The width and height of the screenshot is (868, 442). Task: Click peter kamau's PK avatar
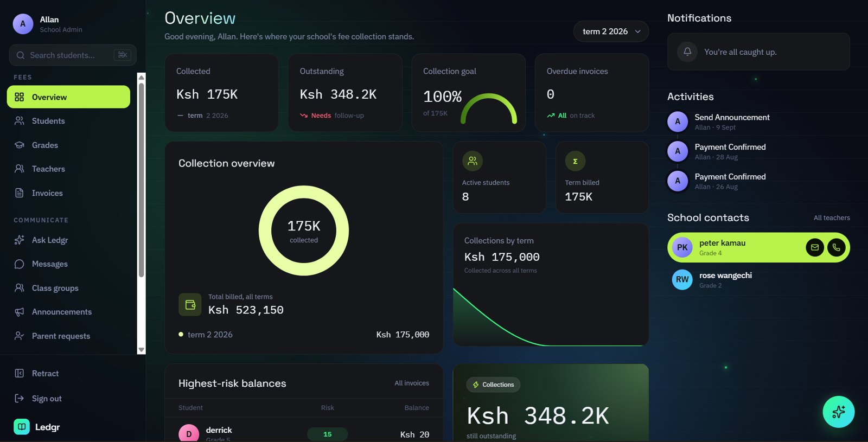point(682,247)
